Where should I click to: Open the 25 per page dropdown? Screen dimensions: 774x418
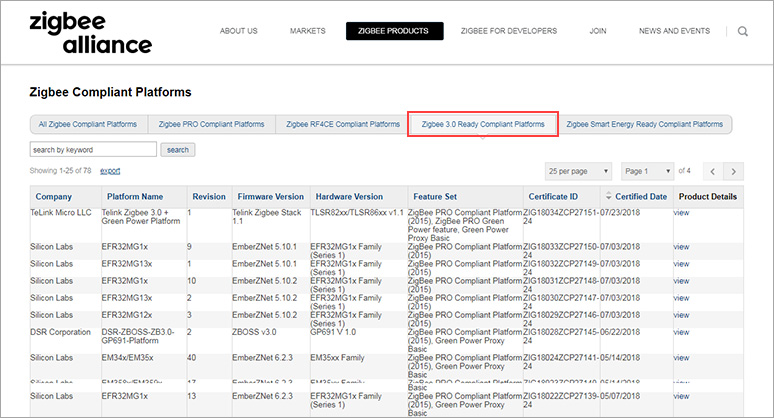coord(578,171)
